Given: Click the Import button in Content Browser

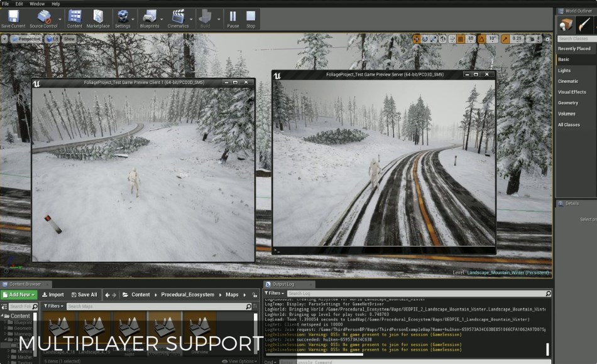Looking at the screenshot, I should 53,294.
